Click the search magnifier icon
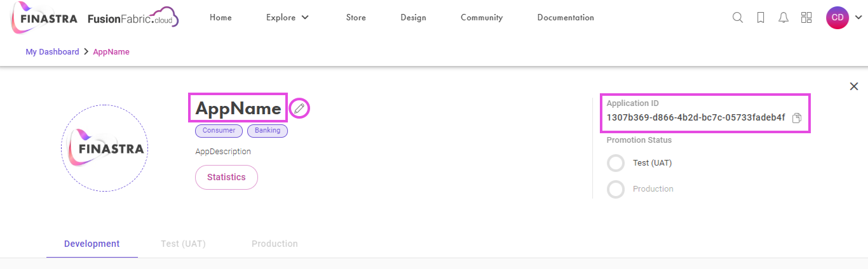The width and height of the screenshot is (868, 269). [x=738, y=18]
